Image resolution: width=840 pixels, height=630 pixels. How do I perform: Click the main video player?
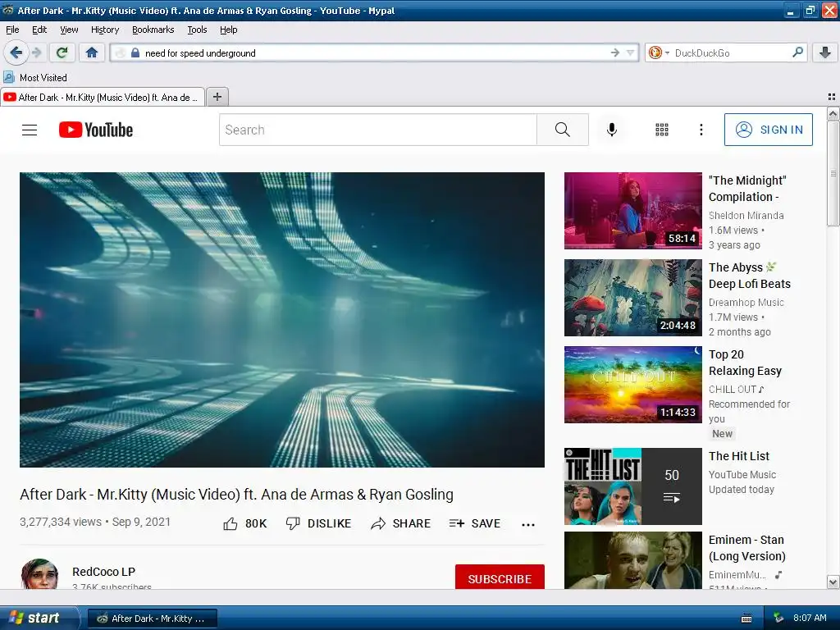coord(282,320)
